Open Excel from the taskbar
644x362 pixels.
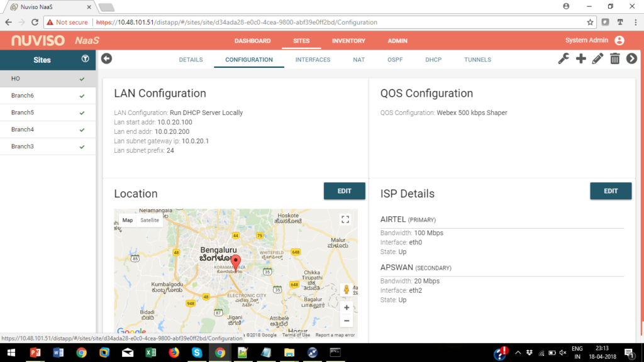(151, 353)
